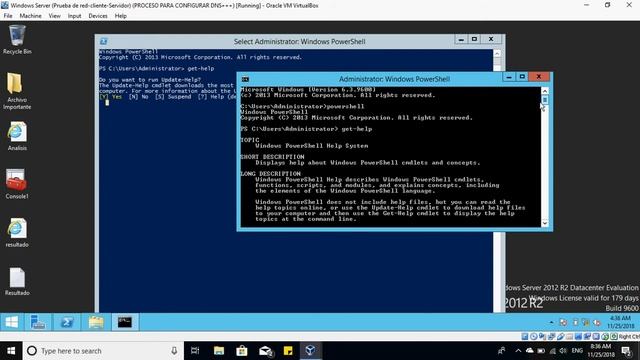This screenshot has width=640, height=360.
Task: Open Microsoft Store on host taskbar
Action: click(242, 351)
